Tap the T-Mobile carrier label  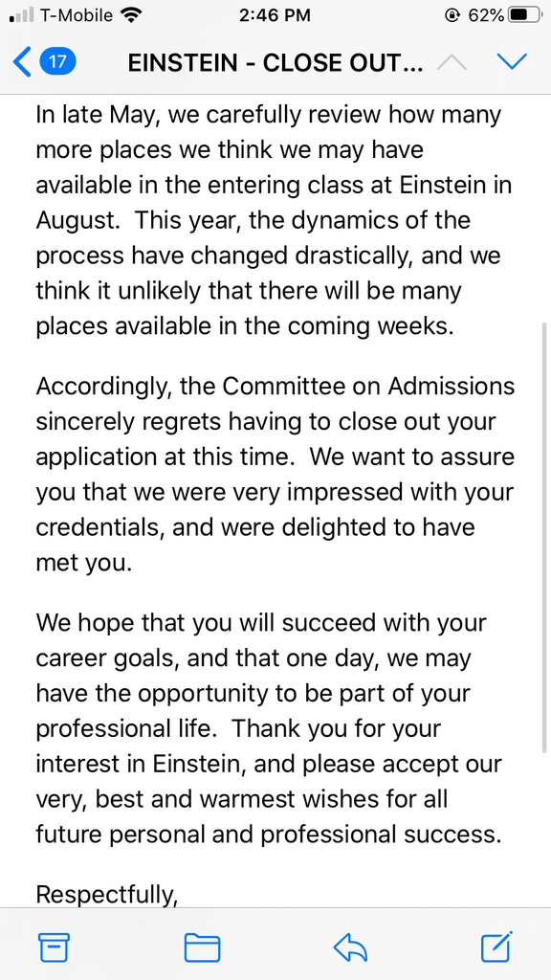pyautogui.click(x=77, y=15)
